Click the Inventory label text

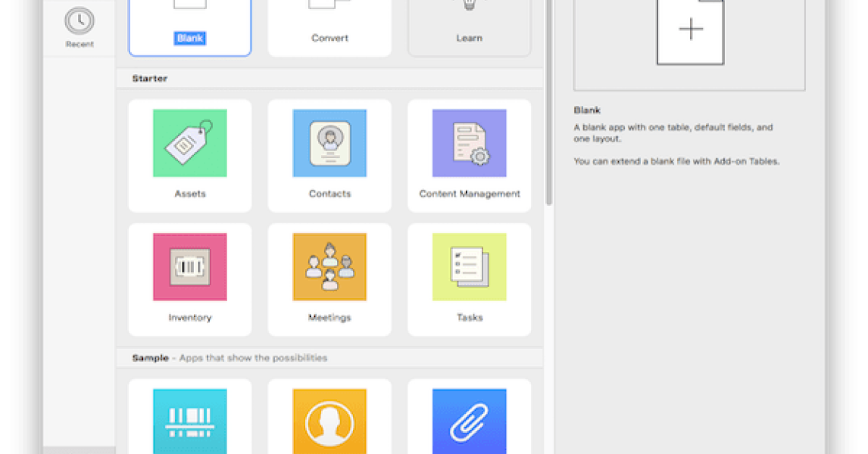tap(190, 317)
